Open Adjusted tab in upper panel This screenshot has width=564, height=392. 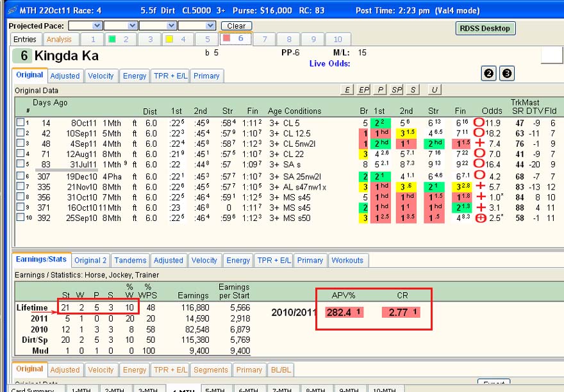coord(65,76)
